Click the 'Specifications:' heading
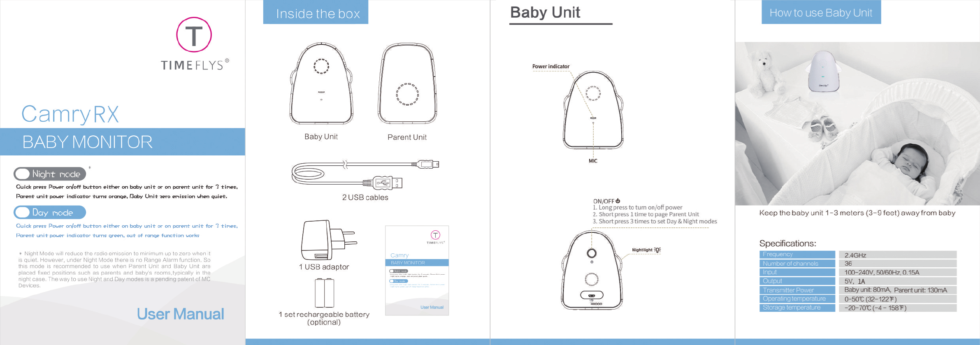980x345 pixels. click(x=787, y=243)
